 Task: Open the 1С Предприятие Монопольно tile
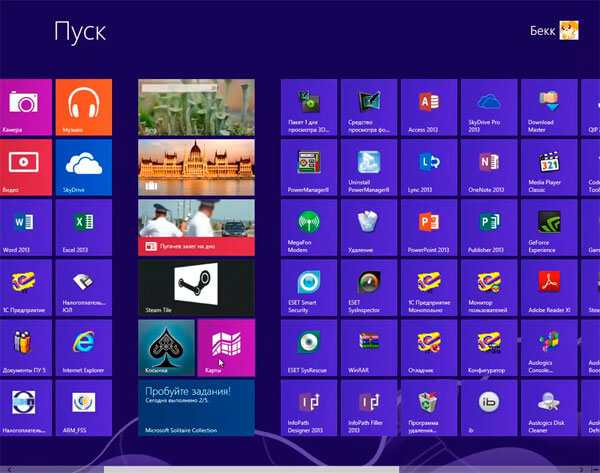click(429, 287)
